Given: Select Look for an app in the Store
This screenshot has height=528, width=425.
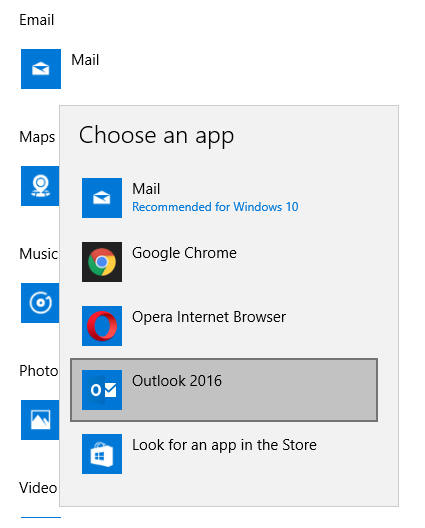Looking at the screenshot, I should 224,454.
